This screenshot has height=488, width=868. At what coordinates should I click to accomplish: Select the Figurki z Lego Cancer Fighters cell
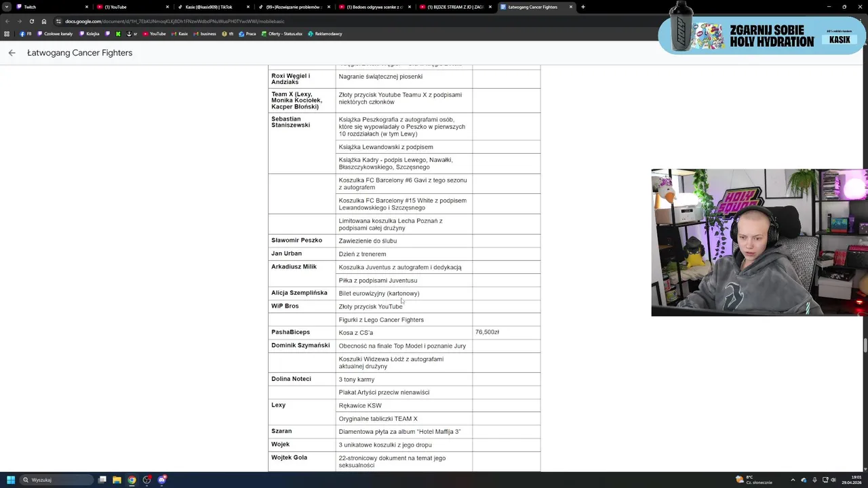tap(404, 320)
